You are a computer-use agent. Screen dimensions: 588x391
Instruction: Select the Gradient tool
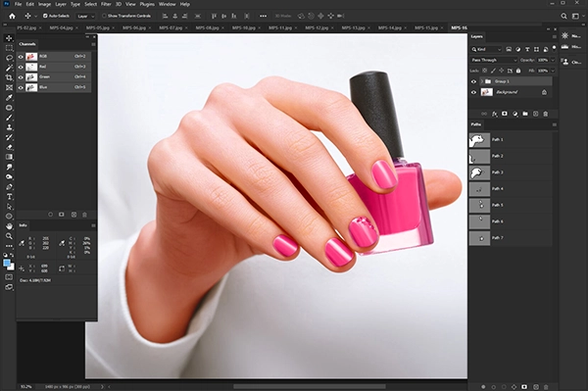point(9,157)
